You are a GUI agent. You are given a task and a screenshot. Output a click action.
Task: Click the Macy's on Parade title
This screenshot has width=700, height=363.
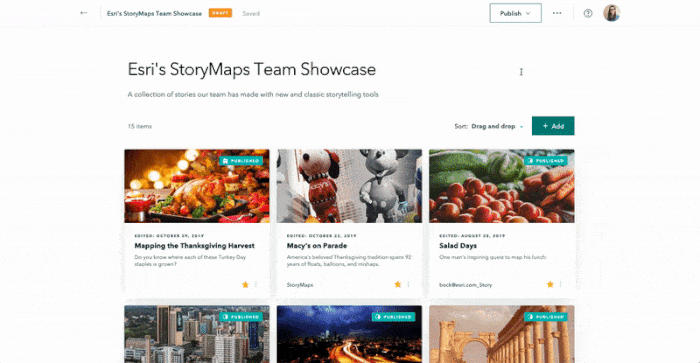click(317, 246)
